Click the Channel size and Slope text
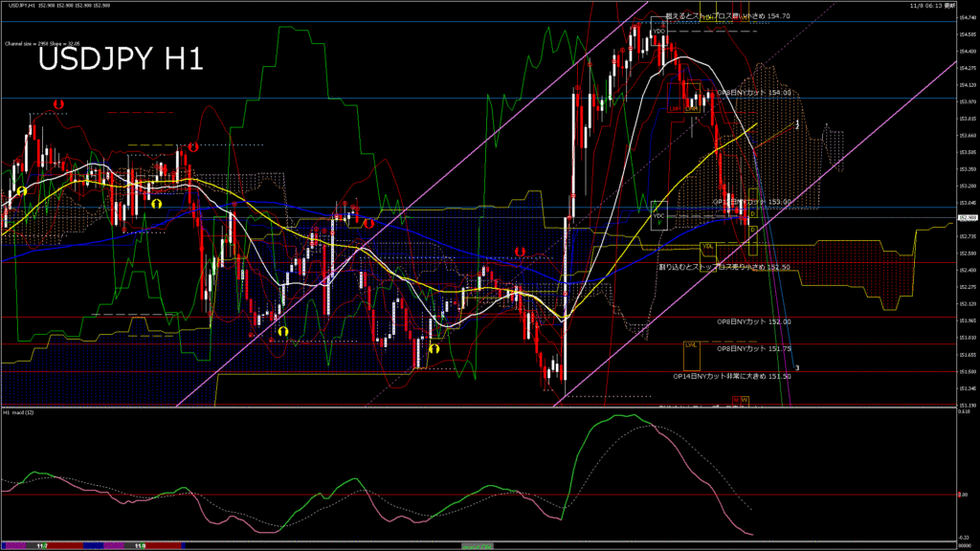The height and width of the screenshot is (551, 980). coord(40,44)
